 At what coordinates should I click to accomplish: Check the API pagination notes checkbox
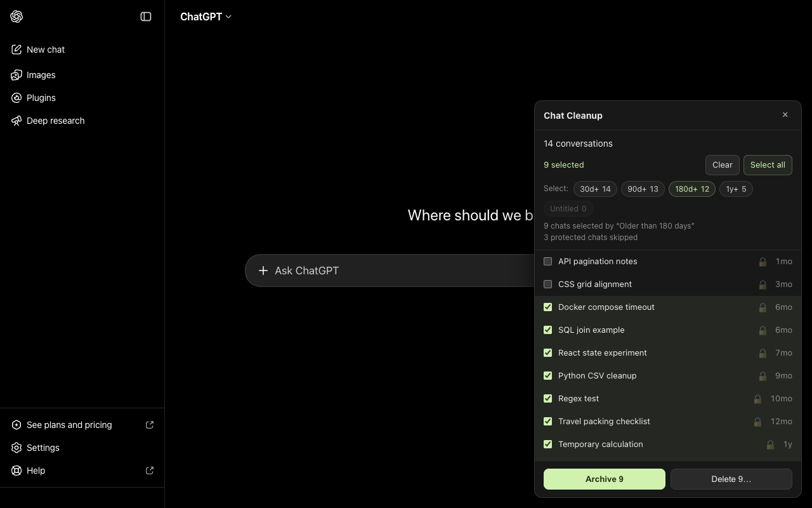(x=548, y=262)
